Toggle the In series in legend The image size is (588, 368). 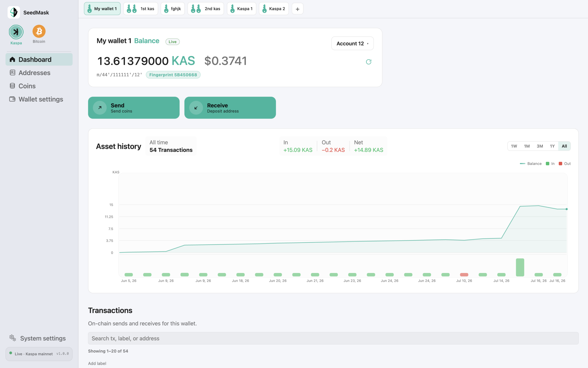[x=550, y=164]
